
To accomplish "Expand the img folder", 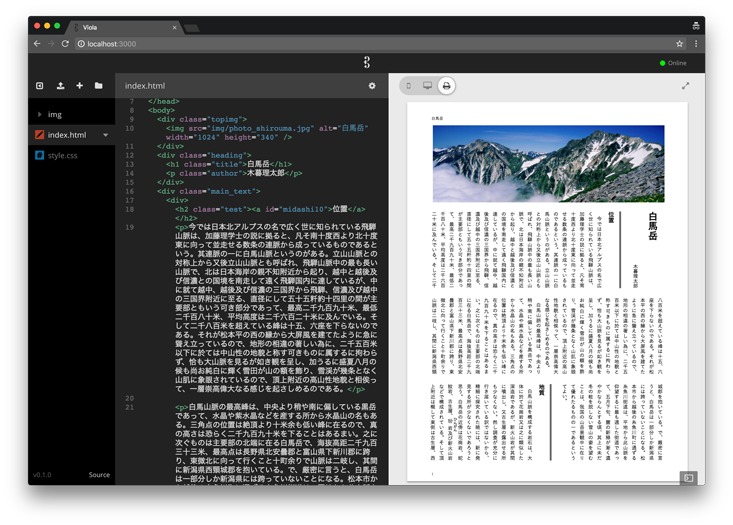I will click(39, 114).
